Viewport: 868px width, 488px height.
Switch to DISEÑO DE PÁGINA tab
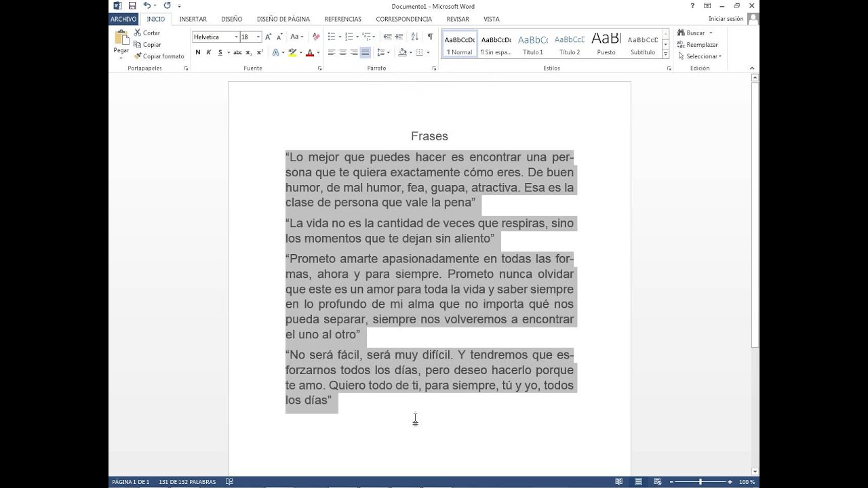(283, 19)
